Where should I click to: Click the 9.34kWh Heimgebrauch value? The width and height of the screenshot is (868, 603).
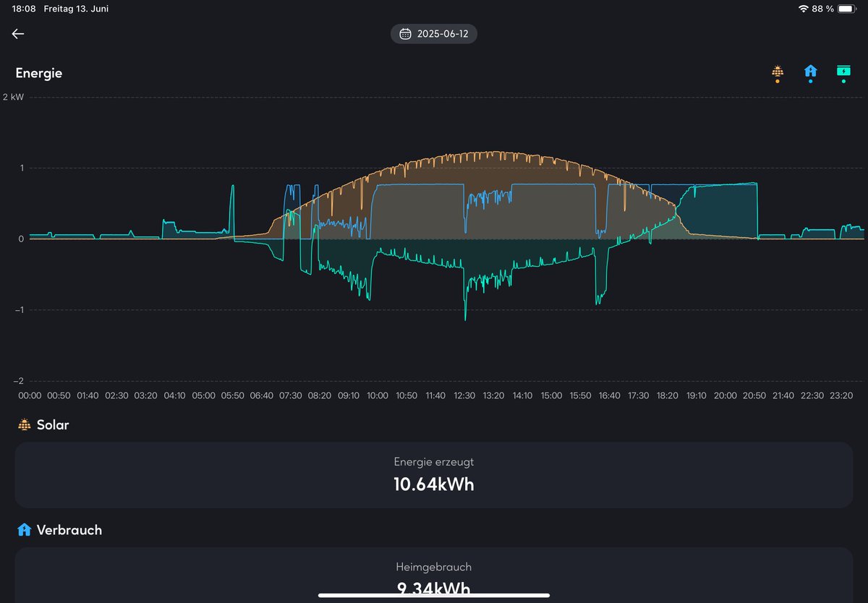point(434,589)
